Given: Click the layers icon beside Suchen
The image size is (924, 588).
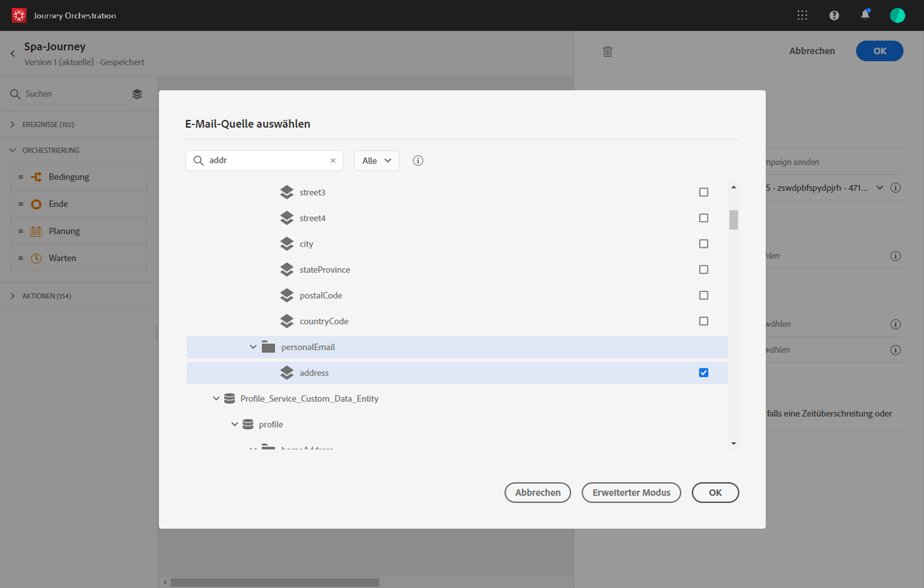Looking at the screenshot, I should pyautogui.click(x=137, y=94).
